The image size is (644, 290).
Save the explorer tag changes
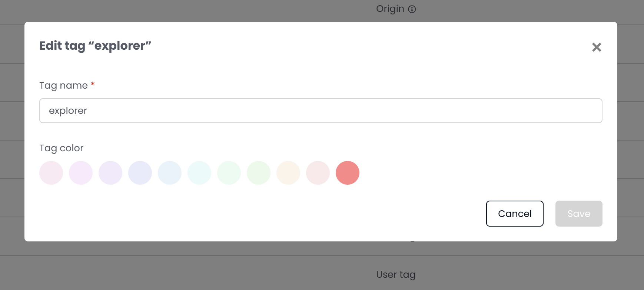[x=578, y=214]
